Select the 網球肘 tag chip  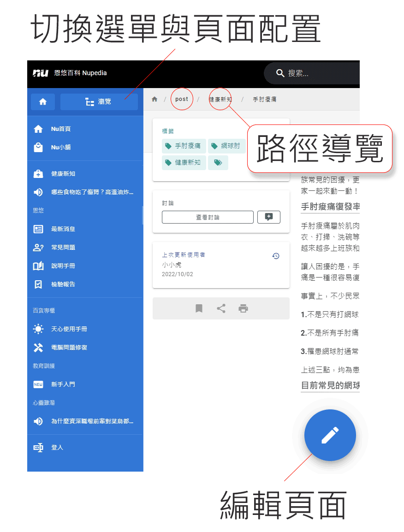pos(226,146)
